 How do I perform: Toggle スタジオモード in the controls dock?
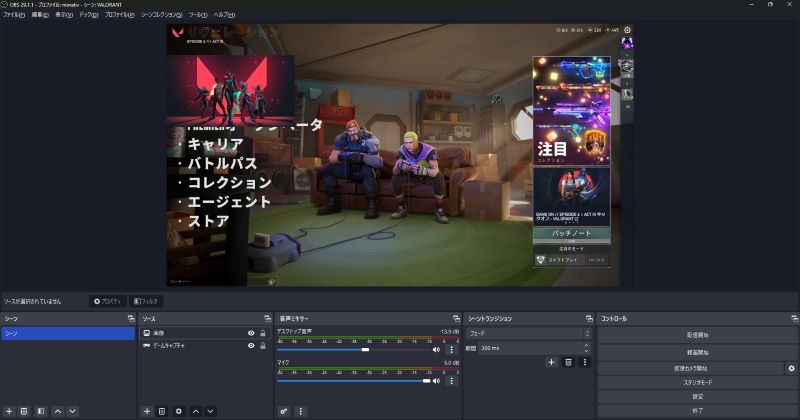click(x=697, y=382)
